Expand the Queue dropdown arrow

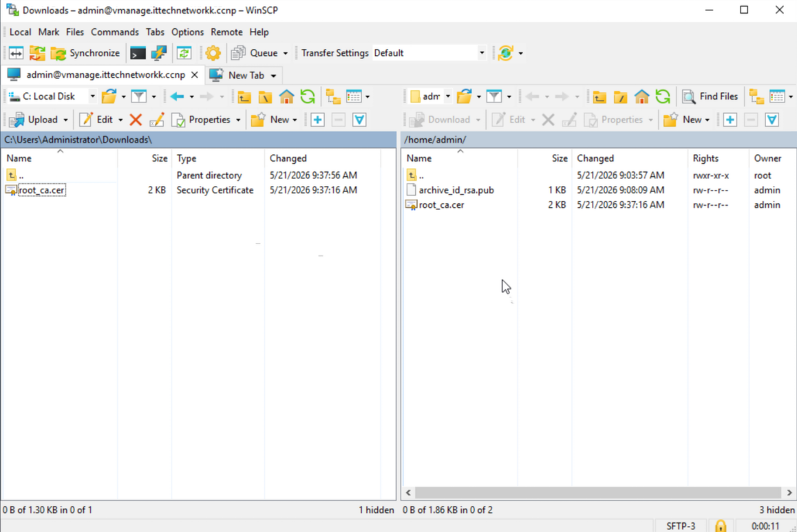click(x=285, y=54)
